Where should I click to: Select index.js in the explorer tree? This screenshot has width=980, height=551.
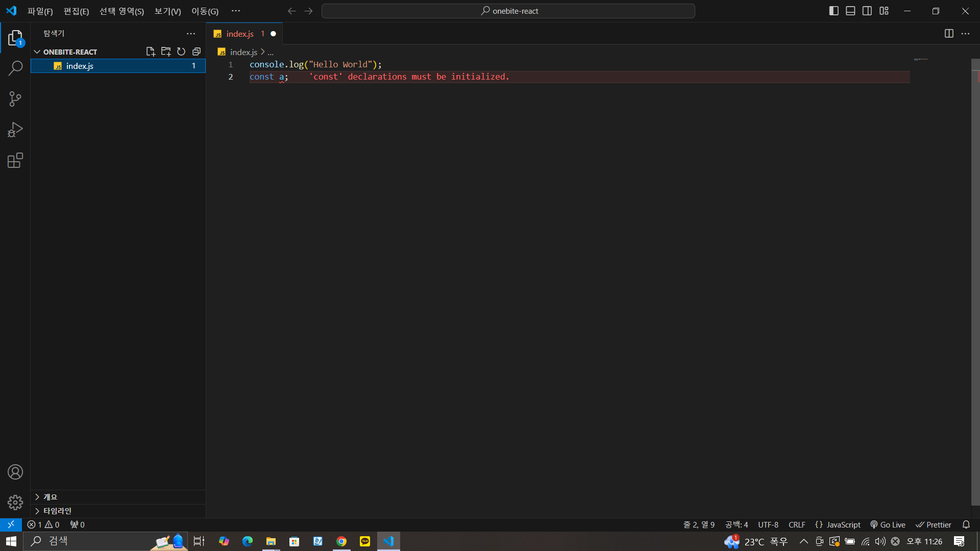pyautogui.click(x=118, y=66)
